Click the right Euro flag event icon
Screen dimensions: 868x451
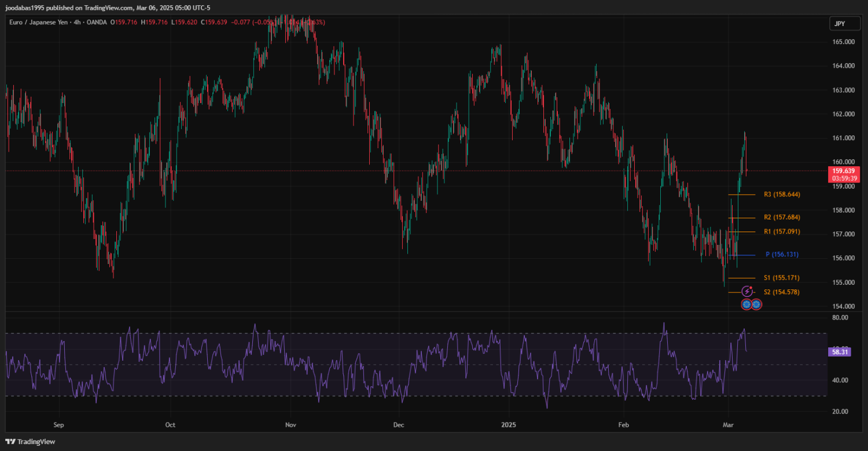[756, 304]
